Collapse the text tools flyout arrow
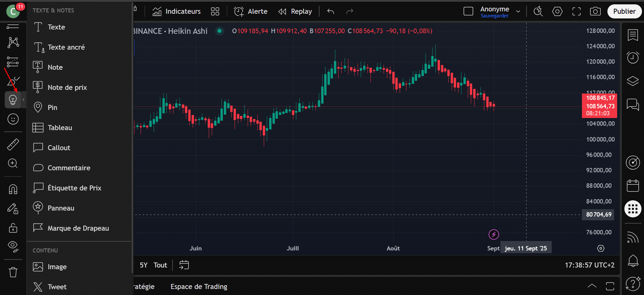644x295 pixels. tap(23, 100)
